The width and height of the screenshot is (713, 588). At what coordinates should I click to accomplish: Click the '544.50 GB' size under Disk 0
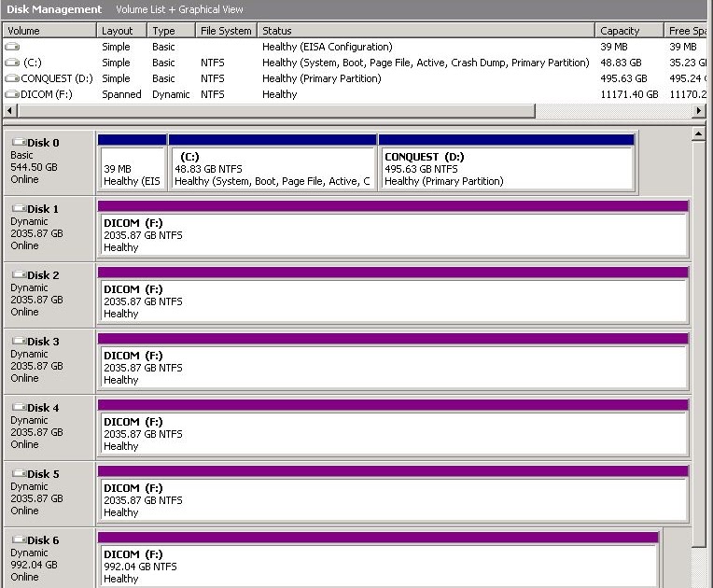click(35, 167)
